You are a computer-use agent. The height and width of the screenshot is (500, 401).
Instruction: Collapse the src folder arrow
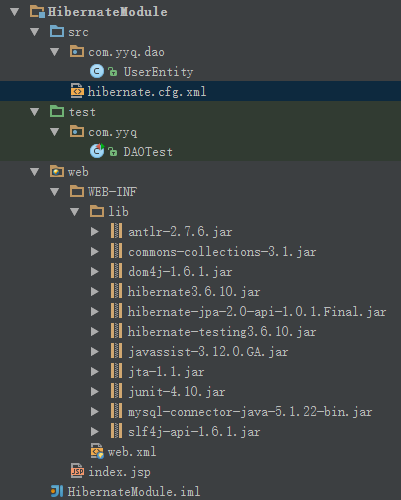pyautogui.click(x=35, y=32)
